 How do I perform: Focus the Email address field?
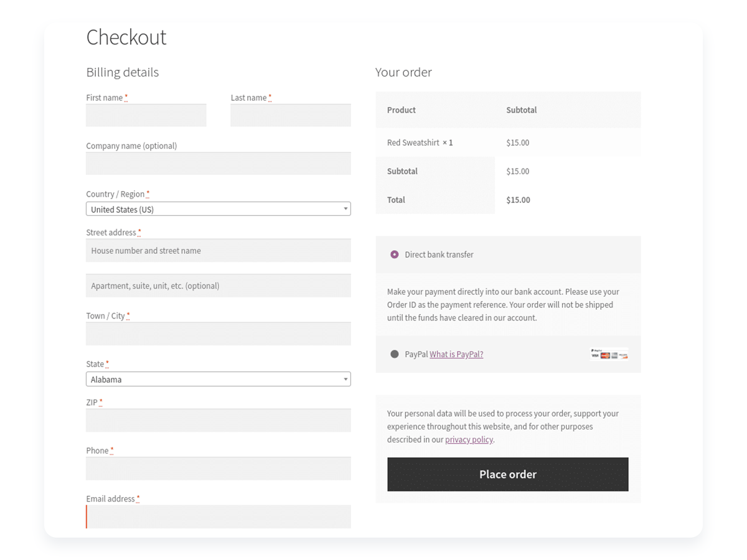pyautogui.click(x=218, y=517)
